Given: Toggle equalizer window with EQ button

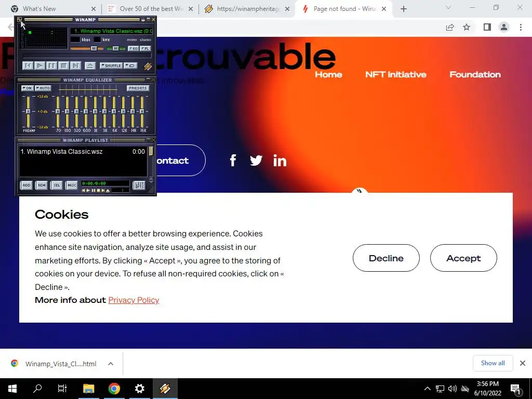Looking at the screenshot, I should (133, 48).
